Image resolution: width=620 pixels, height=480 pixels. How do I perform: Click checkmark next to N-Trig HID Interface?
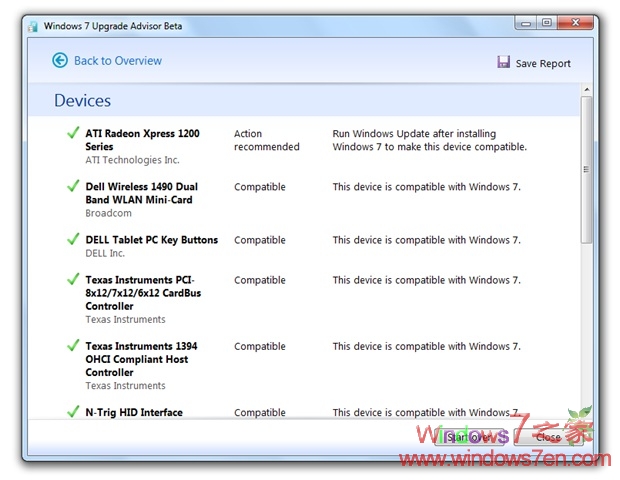coord(72,411)
